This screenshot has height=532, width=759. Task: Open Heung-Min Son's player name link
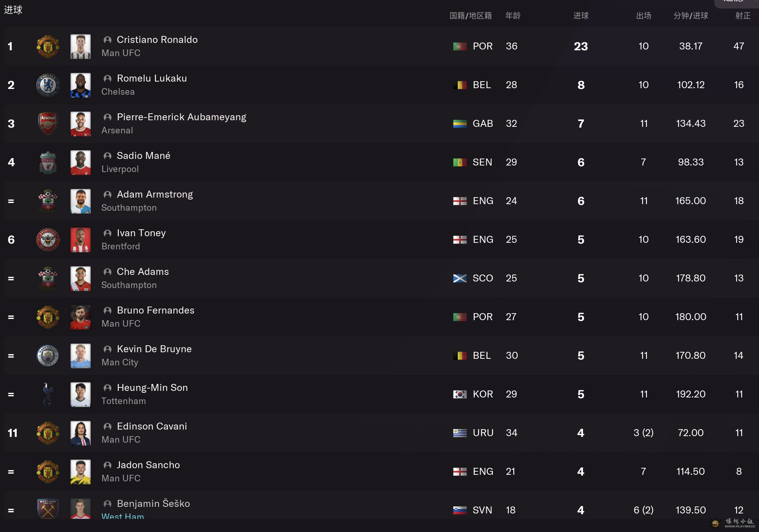(152, 387)
